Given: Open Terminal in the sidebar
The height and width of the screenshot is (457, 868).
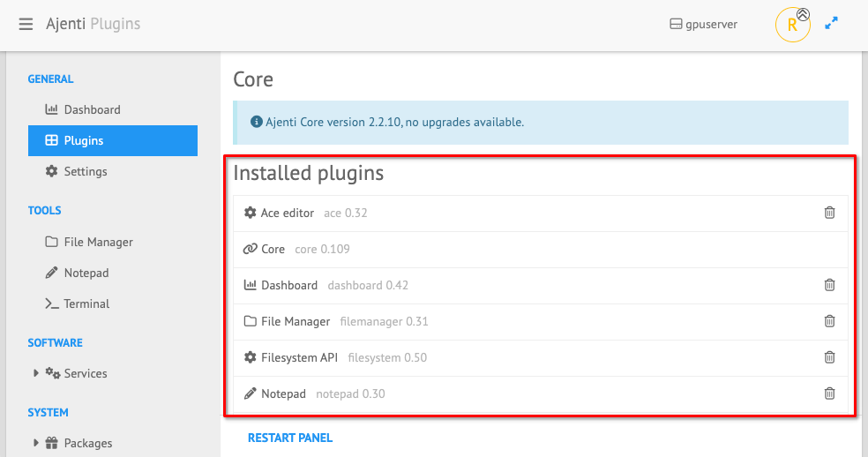Looking at the screenshot, I should 112,304.
